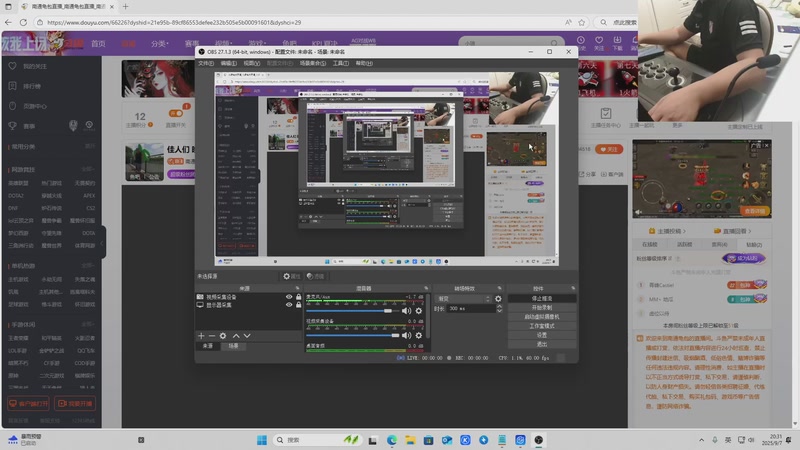Click 退出 exit button in OBS controls
This screenshot has height=450, width=800.
(542, 344)
